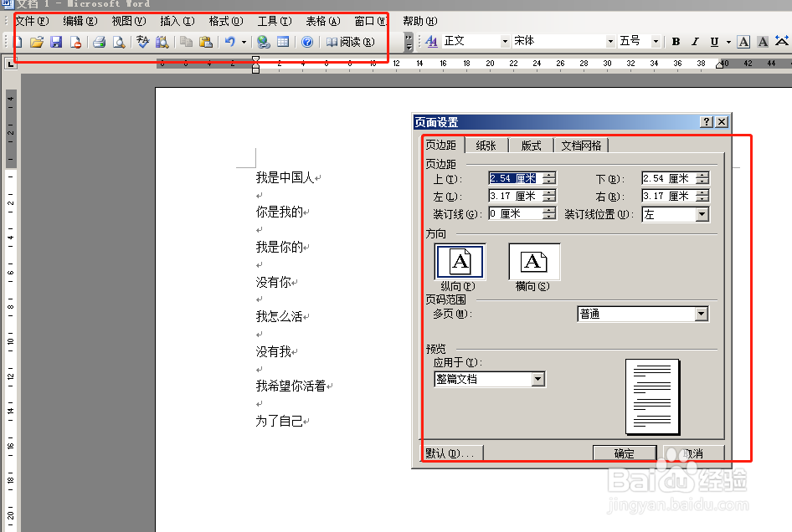The width and height of the screenshot is (792, 532).
Task: Click the 默认 default button
Action: point(450,453)
